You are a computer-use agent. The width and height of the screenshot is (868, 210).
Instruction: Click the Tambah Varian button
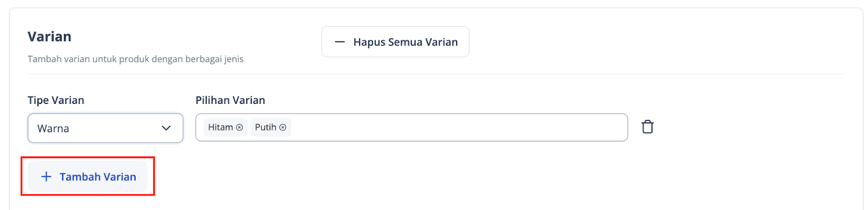coord(88,176)
